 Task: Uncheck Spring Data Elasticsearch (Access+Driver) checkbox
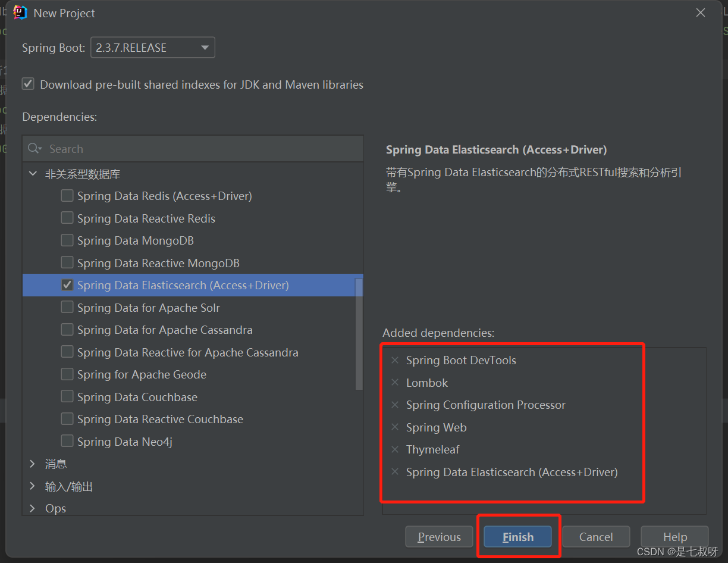67,285
